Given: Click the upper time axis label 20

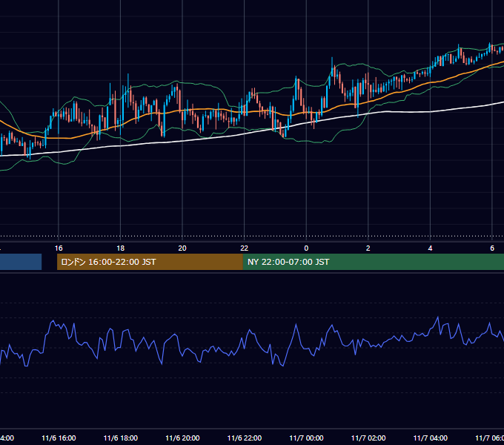Looking at the screenshot, I should [x=182, y=248].
